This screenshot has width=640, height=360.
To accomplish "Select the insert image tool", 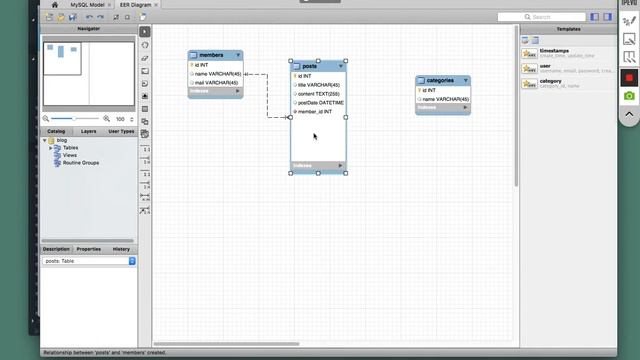I will [x=145, y=96].
